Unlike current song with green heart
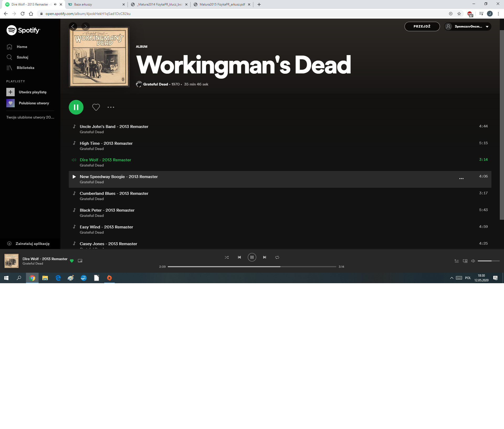 tap(72, 261)
